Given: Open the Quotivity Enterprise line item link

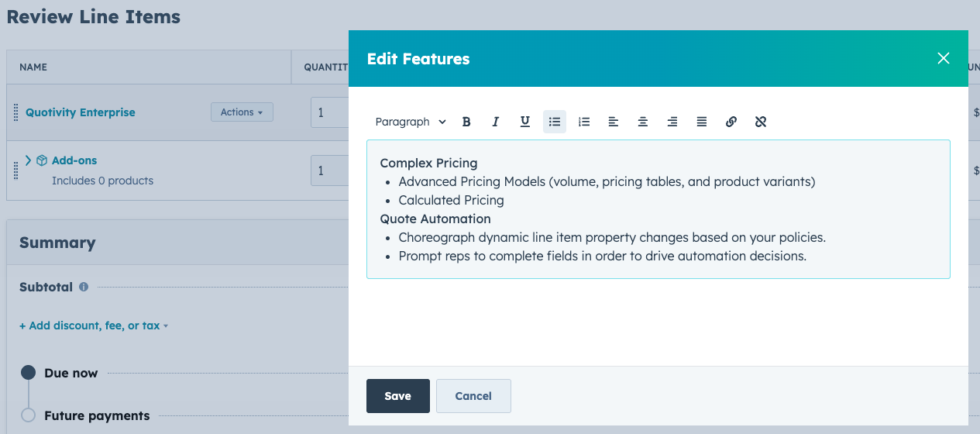Looking at the screenshot, I should (x=81, y=112).
